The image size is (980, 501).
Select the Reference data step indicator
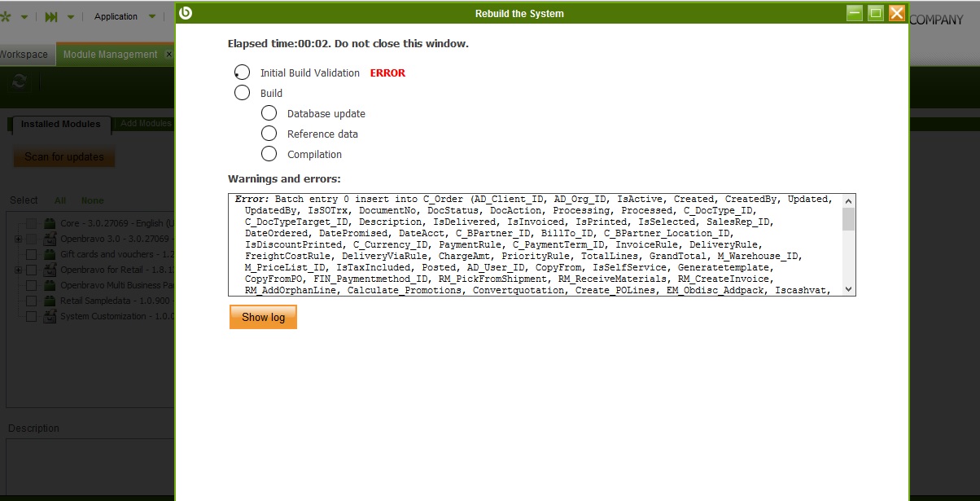[x=269, y=134]
